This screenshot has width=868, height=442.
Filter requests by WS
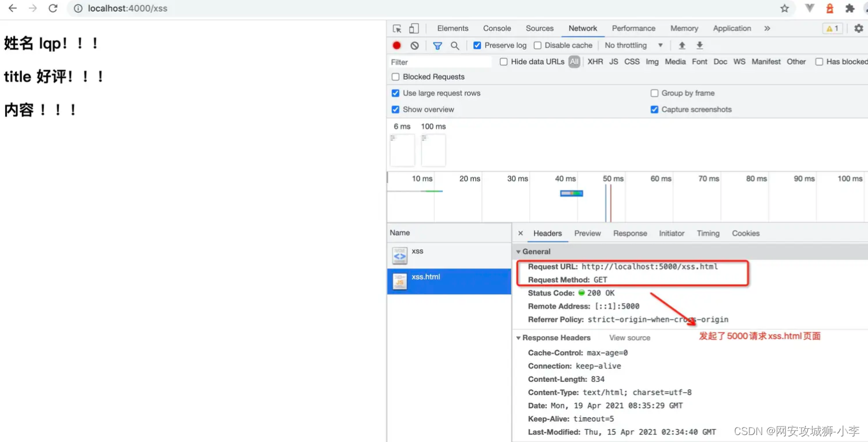(739, 61)
